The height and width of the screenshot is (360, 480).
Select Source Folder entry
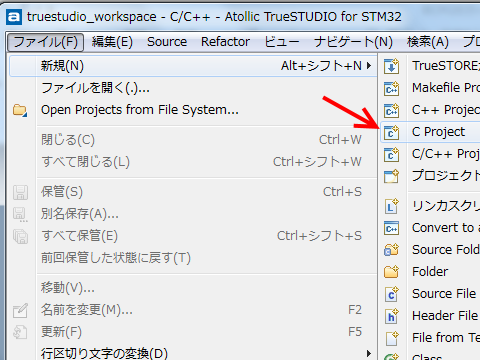pyautogui.click(x=430, y=250)
